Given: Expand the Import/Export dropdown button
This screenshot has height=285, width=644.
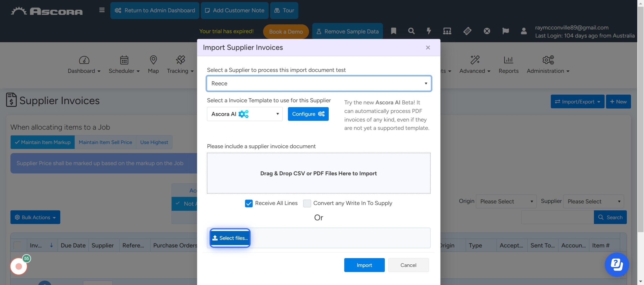Looking at the screenshot, I should (x=577, y=102).
